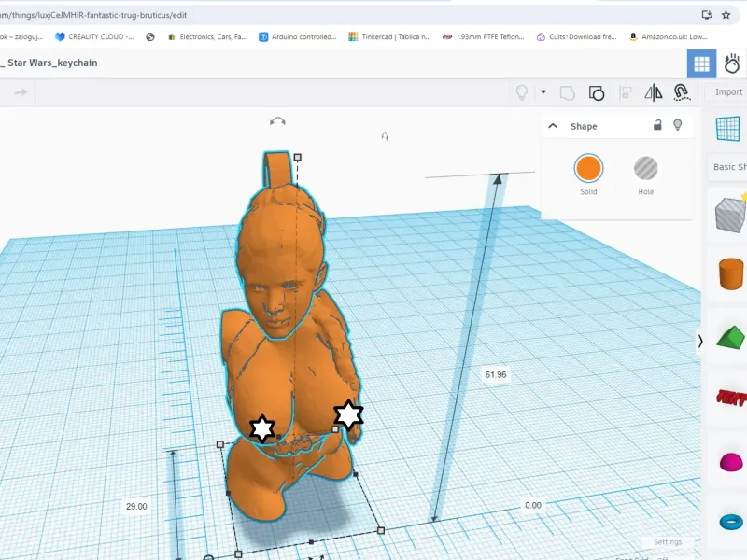Click the Ungroup shapes icon
Image resolution: width=747 pixels, height=560 pixels.
point(597,92)
